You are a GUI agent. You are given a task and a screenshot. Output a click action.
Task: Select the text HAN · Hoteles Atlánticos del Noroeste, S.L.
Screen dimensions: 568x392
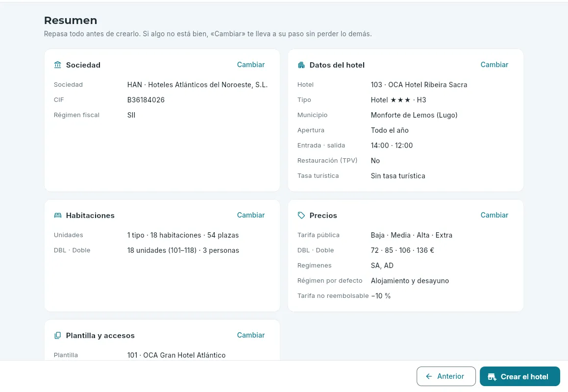pos(198,85)
